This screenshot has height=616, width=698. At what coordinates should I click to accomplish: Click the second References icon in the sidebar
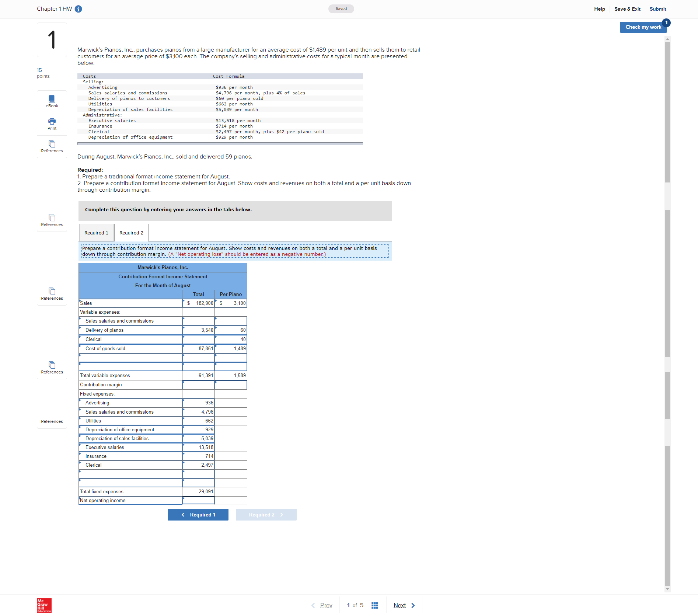point(52,220)
